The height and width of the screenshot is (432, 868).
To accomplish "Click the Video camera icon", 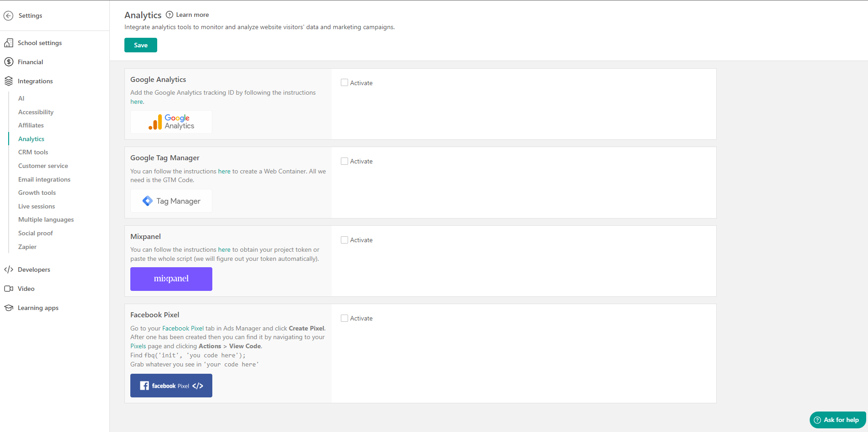I will (9, 288).
